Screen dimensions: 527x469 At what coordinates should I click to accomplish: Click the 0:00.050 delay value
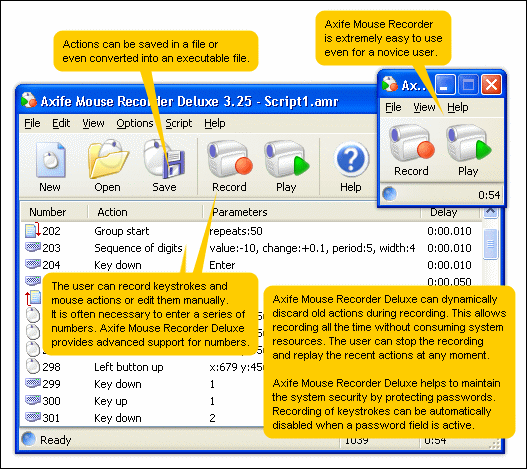pyautogui.click(x=449, y=281)
